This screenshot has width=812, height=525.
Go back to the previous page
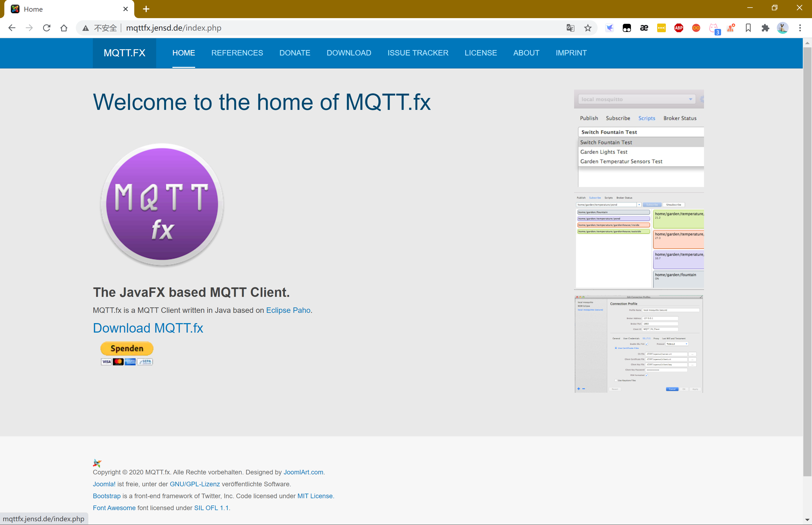12,28
